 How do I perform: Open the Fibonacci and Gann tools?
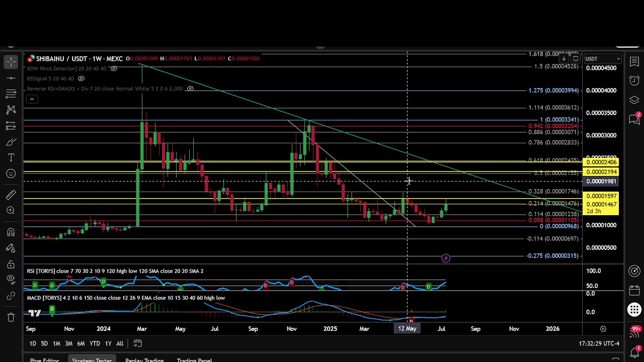pos(11,94)
